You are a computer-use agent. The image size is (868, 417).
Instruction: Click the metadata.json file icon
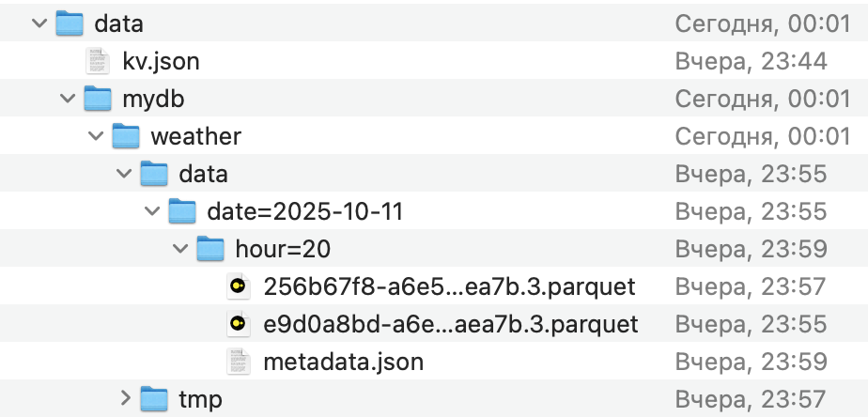(239, 362)
